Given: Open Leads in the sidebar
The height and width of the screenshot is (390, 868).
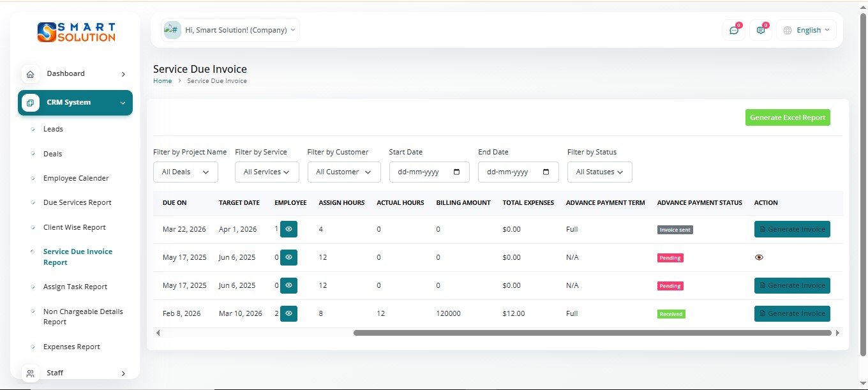Looking at the screenshot, I should (53, 129).
